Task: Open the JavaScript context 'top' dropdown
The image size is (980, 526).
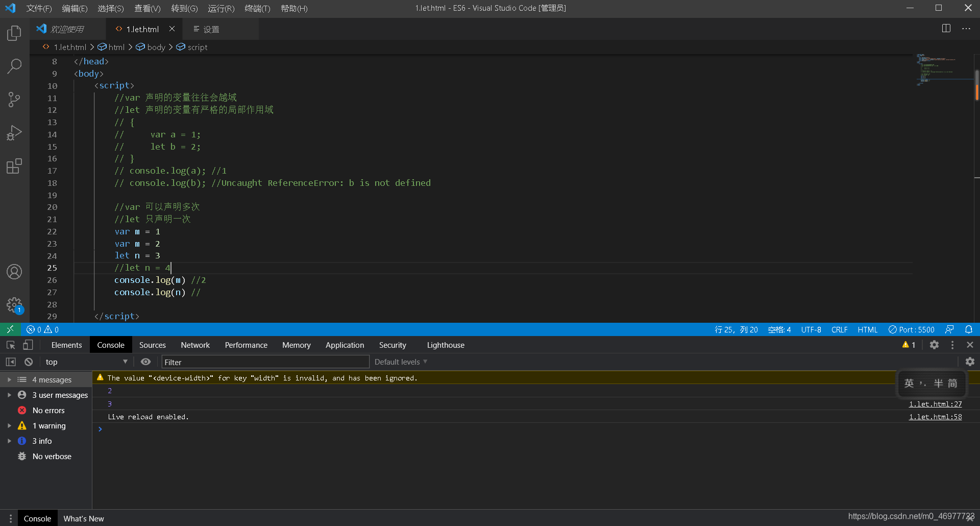Action: click(86, 362)
